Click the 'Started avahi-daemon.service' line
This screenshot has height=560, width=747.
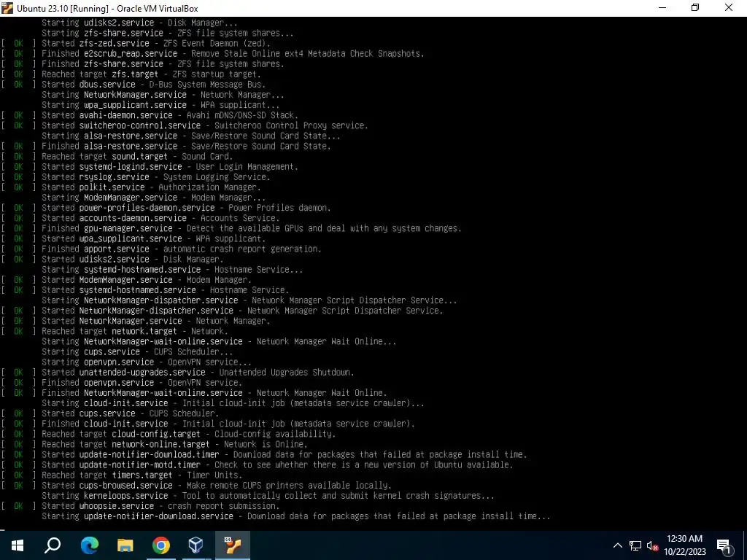[x=150, y=115]
